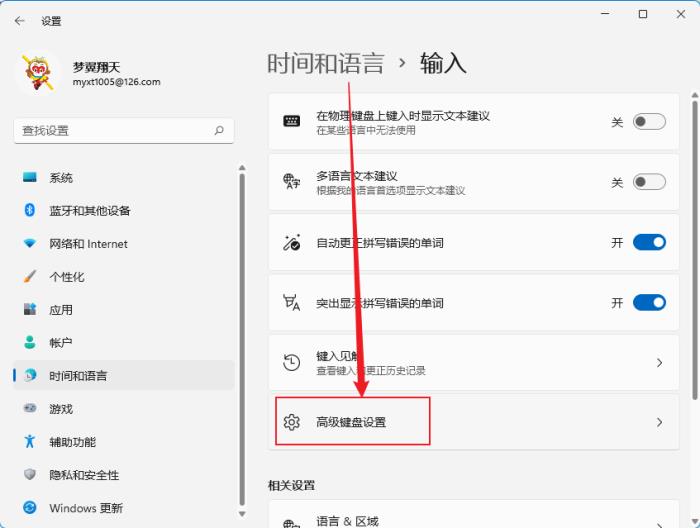Open 游戏 gaming settings

pos(61,409)
